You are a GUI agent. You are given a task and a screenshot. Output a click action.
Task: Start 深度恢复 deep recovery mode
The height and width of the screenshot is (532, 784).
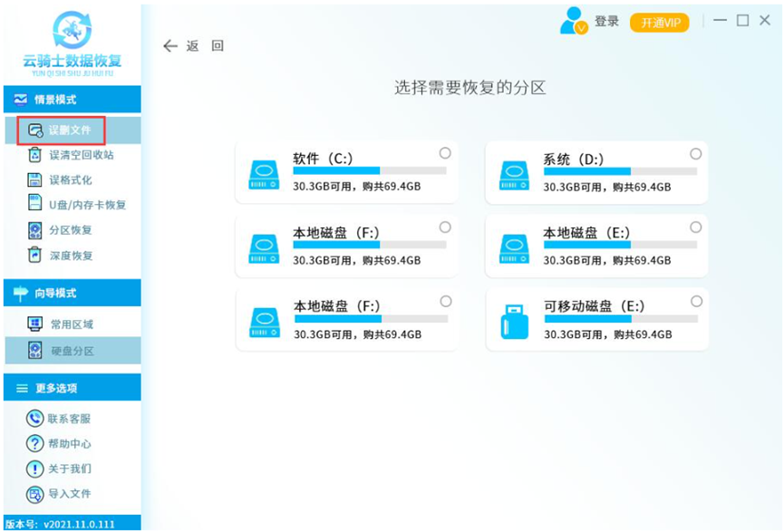pyautogui.click(x=70, y=256)
